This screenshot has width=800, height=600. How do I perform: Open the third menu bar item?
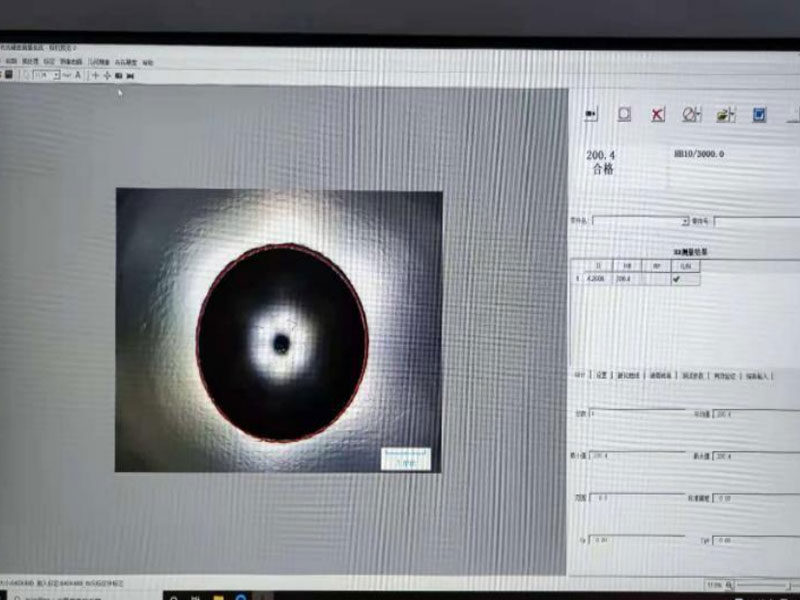coord(48,61)
